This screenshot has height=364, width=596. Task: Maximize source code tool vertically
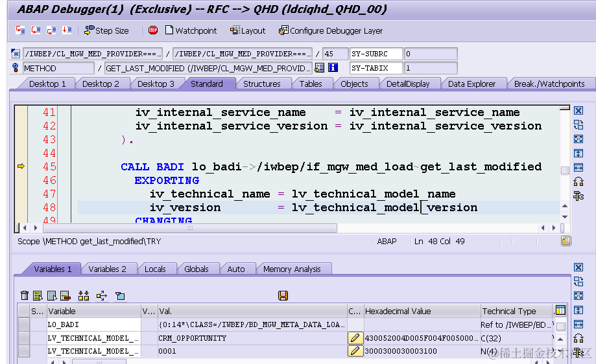[x=578, y=154]
